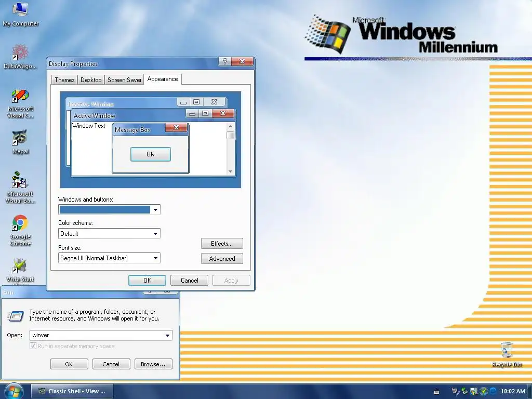The width and height of the screenshot is (532, 399).
Task: Click the Classic Shell taskbar button
Action: (x=72, y=391)
